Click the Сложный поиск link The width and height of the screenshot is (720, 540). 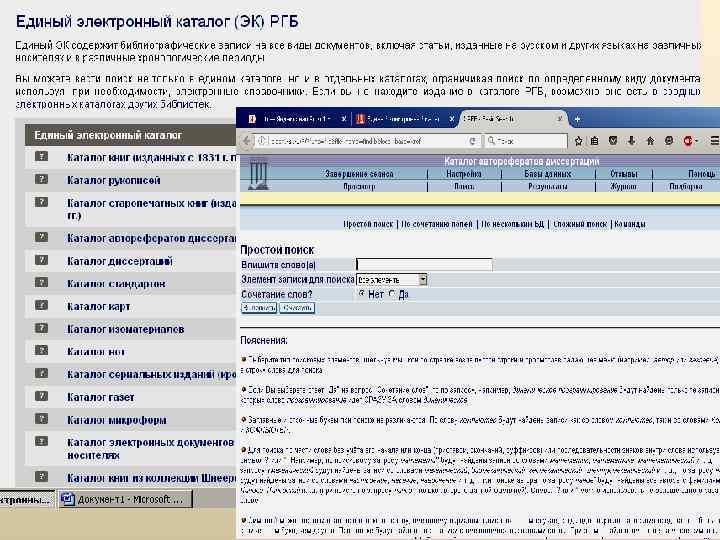point(580,224)
